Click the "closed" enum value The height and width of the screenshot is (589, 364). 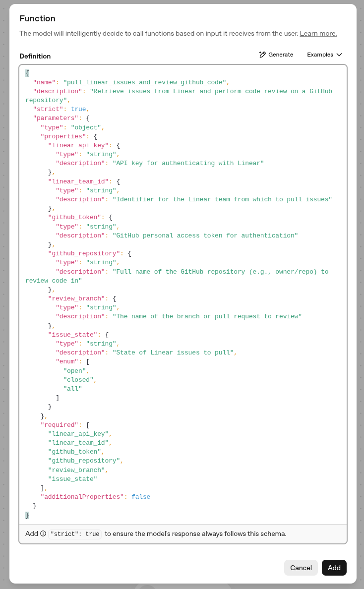[78, 380]
